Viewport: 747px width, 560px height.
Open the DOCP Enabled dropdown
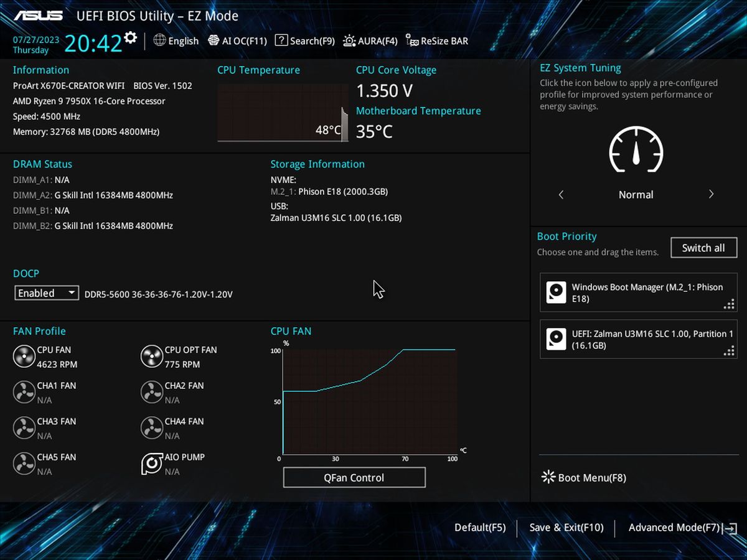coord(47,293)
